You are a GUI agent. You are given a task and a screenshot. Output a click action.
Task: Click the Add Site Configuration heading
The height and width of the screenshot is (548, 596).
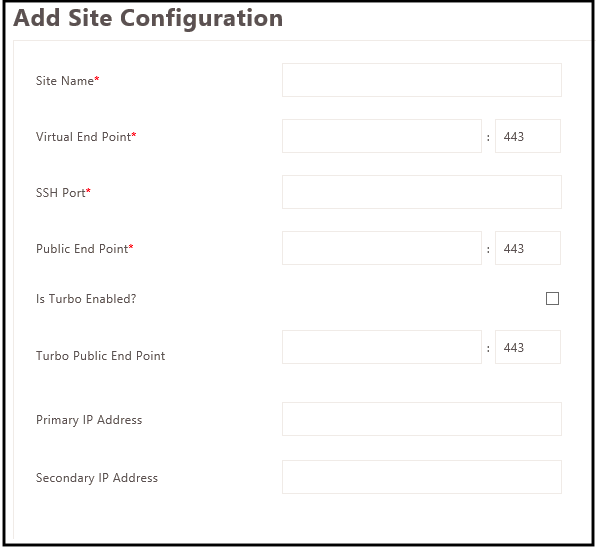click(x=148, y=18)
